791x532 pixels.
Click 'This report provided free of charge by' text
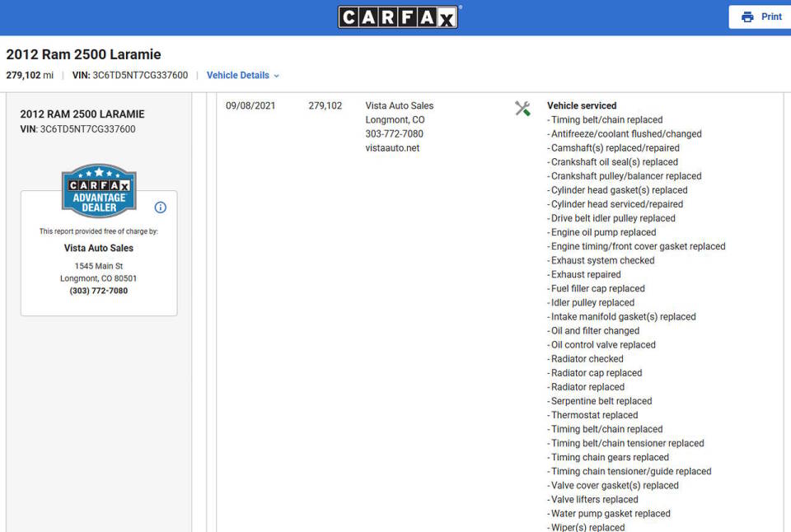[x=98, y=231]
